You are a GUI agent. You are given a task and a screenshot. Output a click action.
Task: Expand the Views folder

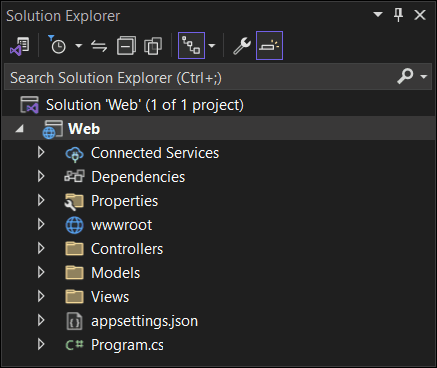pyautogui.click(x=41, y=296)
